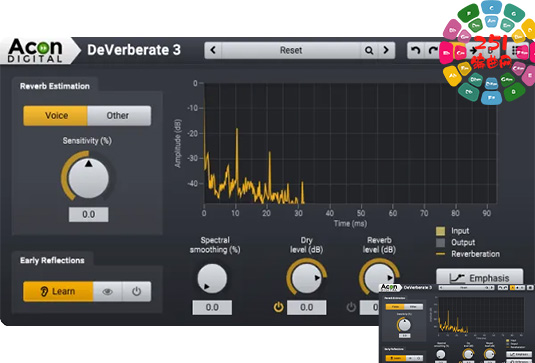Toggle the Reverb level power icon
Screen dimensions: 535x363
(351, 307)
